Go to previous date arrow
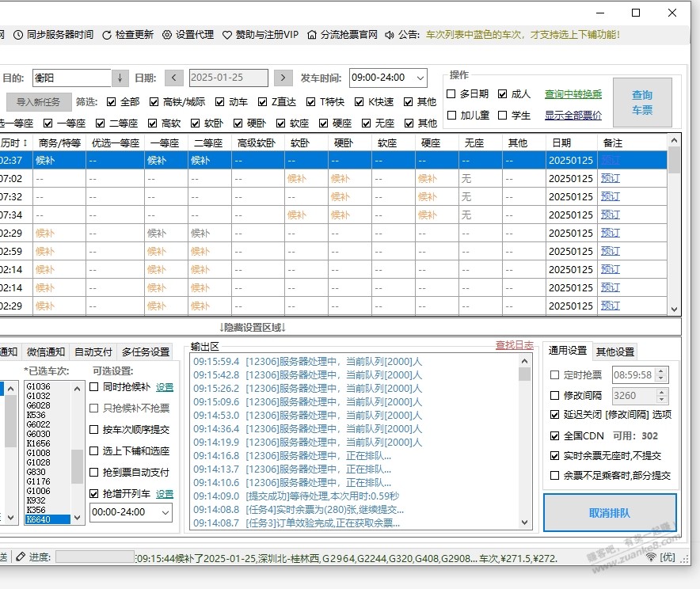Screen dimensions: 700x589 pos(173,78)
